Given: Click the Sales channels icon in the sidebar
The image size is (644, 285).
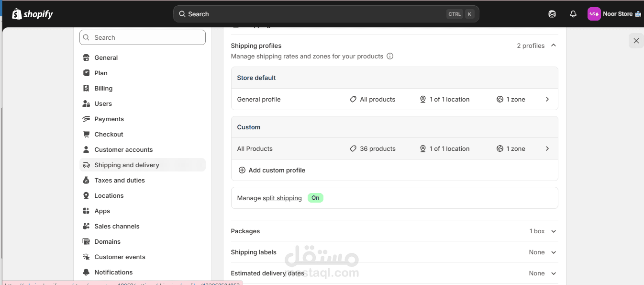Looking at the screenshot, I should (86, 226).
